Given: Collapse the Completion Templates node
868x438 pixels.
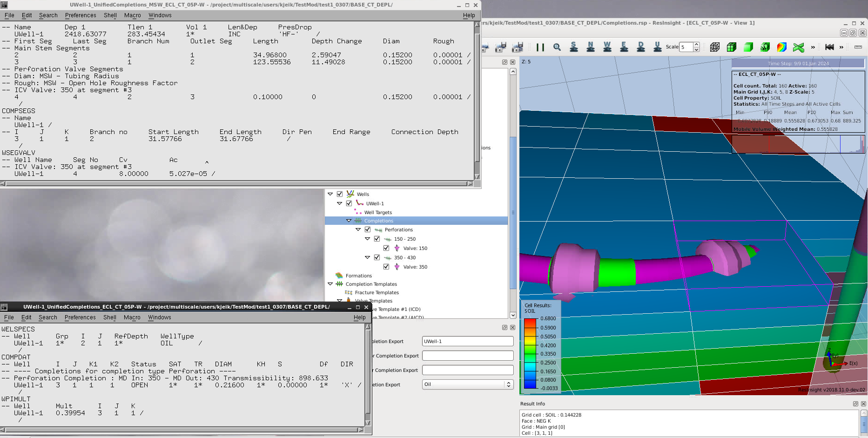Looking at the screenshot, I should coord(330,284).
